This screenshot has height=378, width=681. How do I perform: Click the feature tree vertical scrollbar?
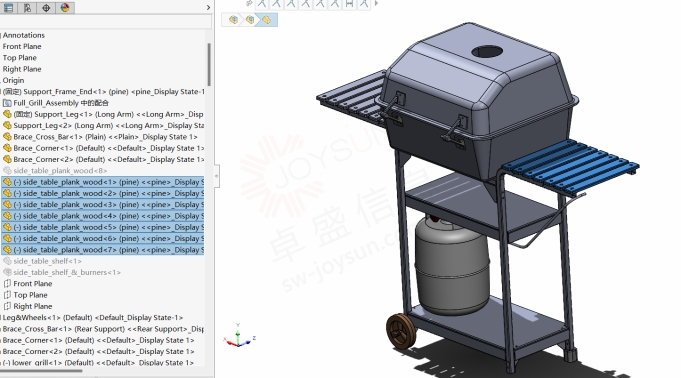[209, 64]
